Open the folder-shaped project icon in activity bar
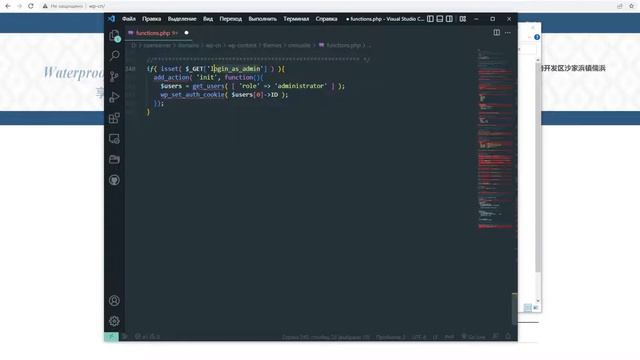This screenshot has width=640, height=360. [114, 159]
